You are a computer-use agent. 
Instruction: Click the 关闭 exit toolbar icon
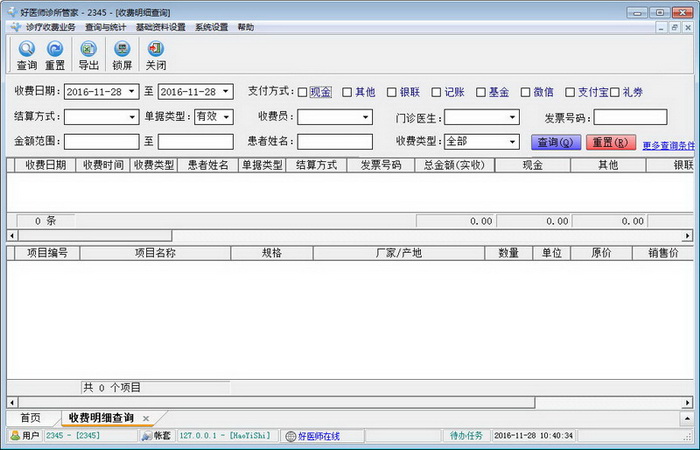point(156,49)
